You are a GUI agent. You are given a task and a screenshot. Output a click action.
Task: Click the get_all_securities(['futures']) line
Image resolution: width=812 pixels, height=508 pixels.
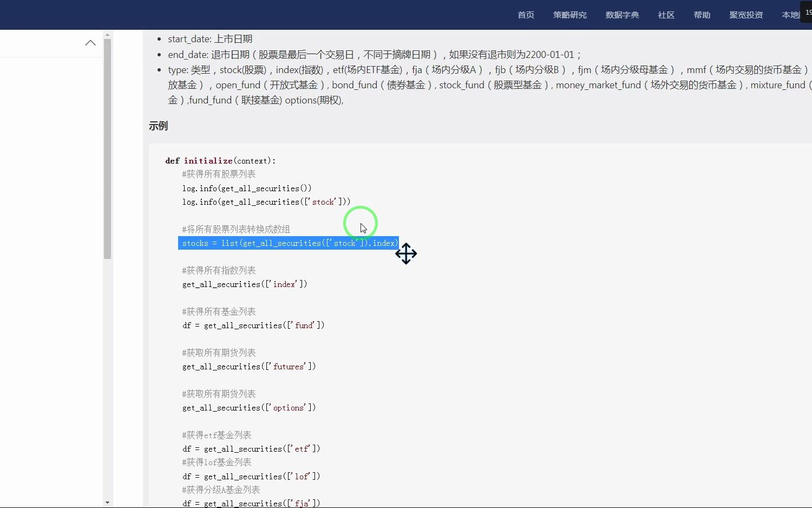pos(249,367)
